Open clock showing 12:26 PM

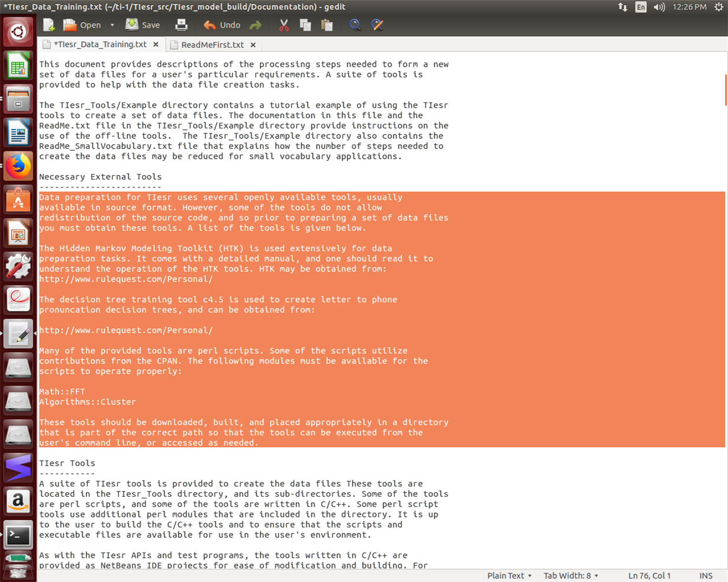pyautogui.click(x=690, y=7)
